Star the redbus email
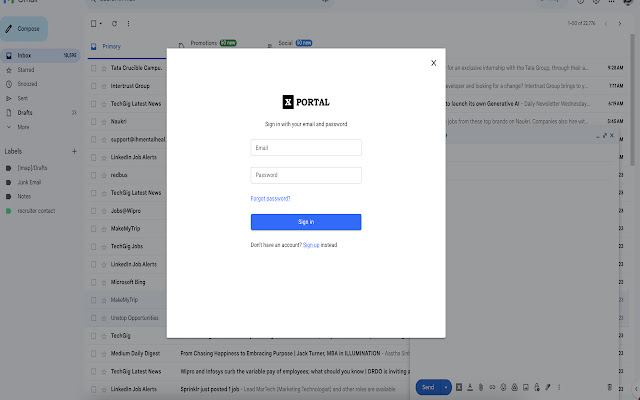 point(104,175)
